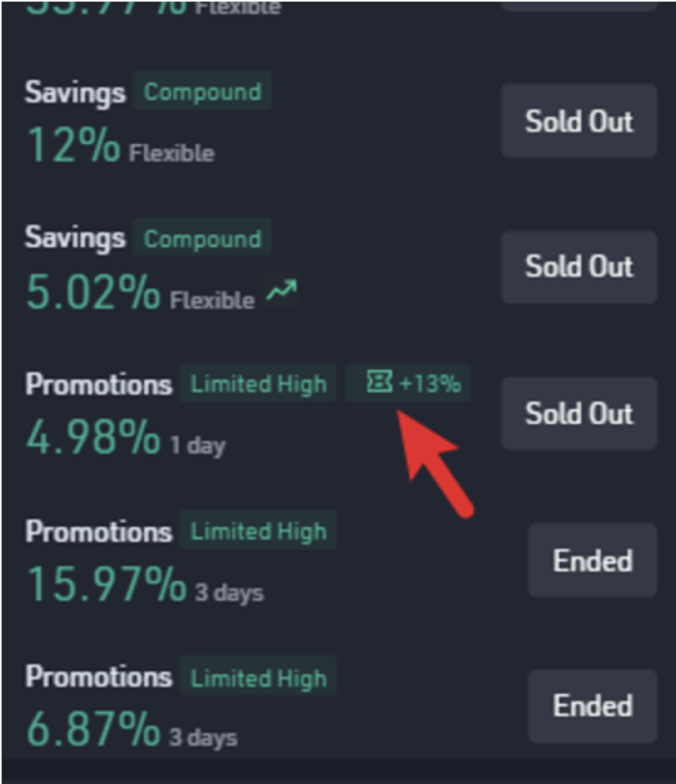Image resolution: width=676 pixels, height=784 pixels.
Task: Click Sold Out button for 5.02% Savings
Action: [579, 267]
